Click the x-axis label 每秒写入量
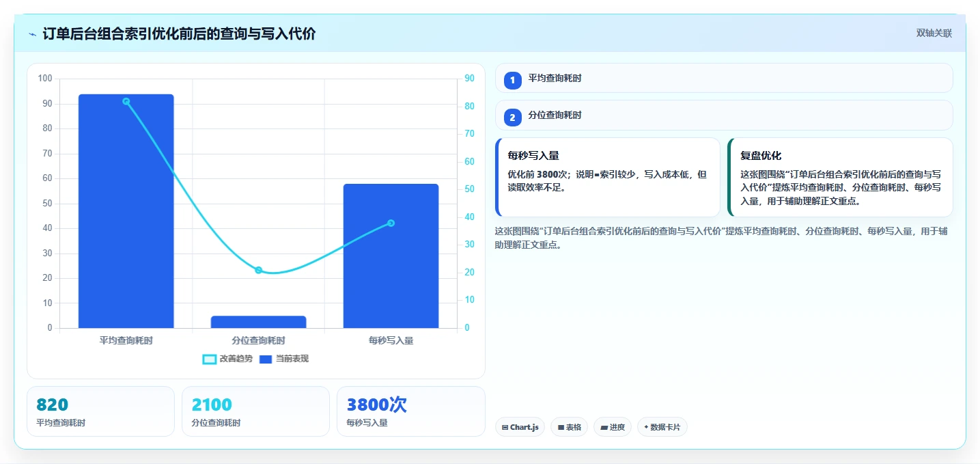The width and height of the screenshot is (980, 464). (x=391, y=340)
